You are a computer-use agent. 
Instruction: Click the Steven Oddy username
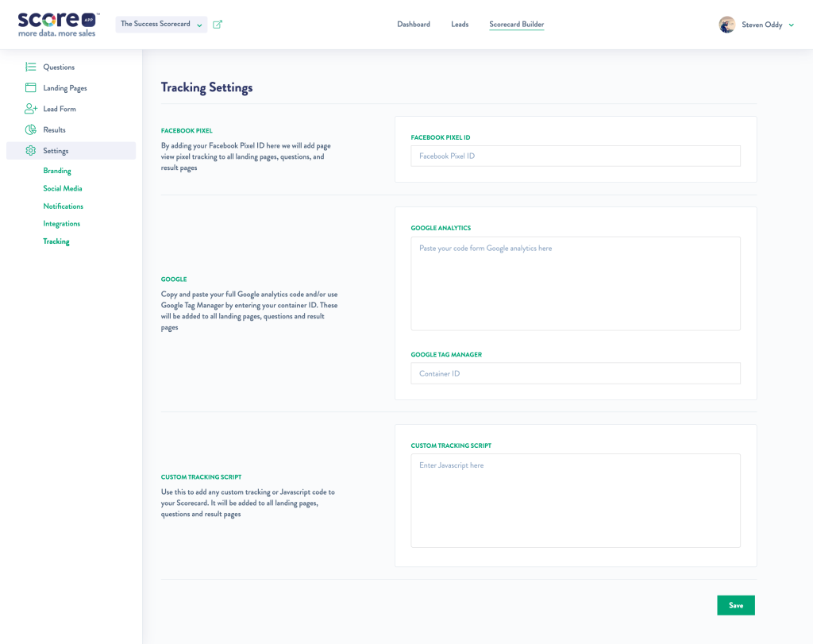click(x=761, y=25)
